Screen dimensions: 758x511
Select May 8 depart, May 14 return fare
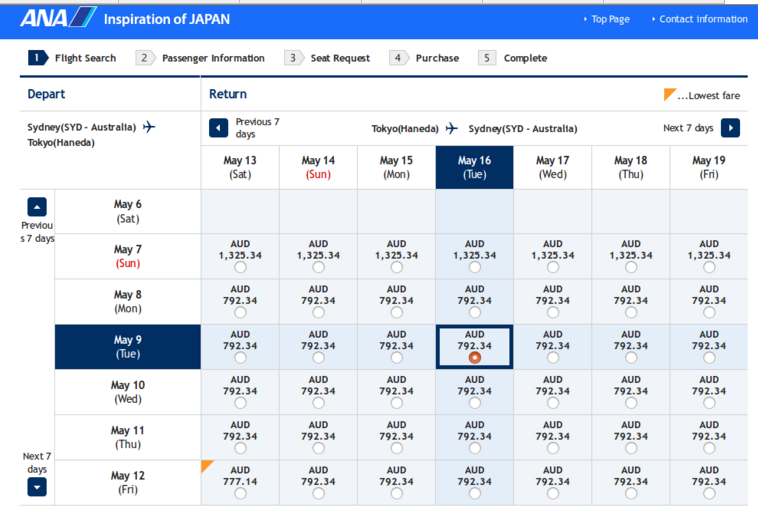[319, 312]
